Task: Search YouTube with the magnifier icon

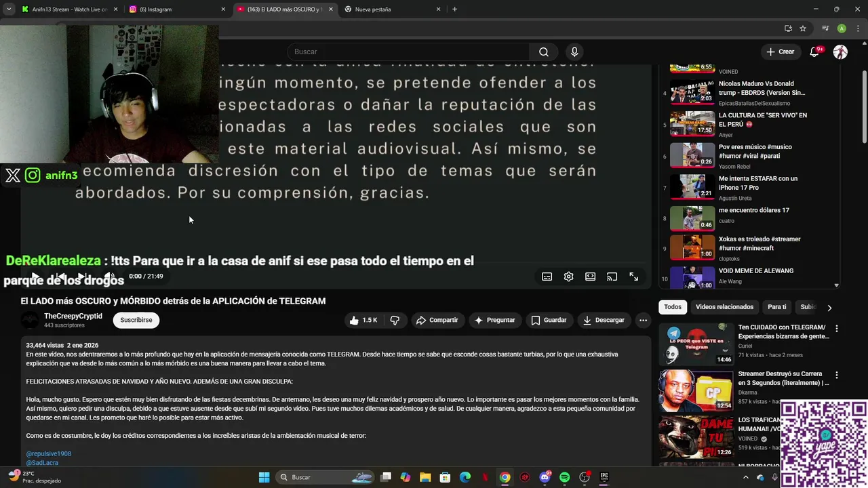Action: 544,52
